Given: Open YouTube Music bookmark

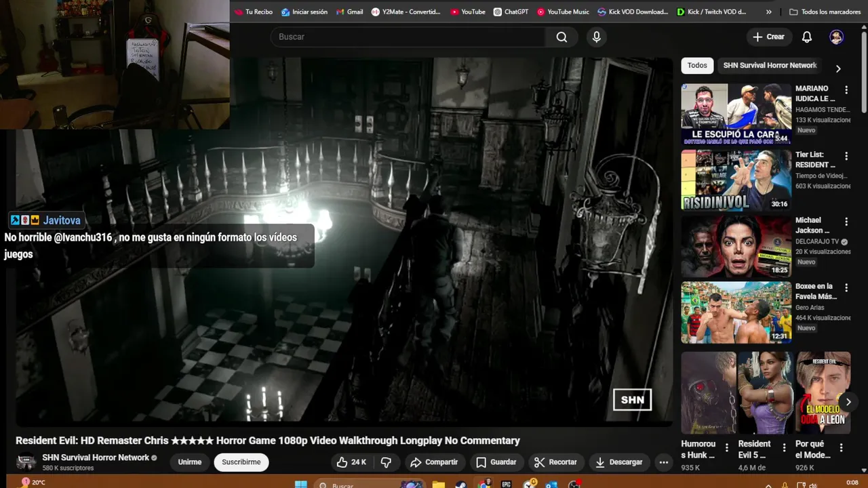Looking at the screenshot, I should click(x=563, y=12).
